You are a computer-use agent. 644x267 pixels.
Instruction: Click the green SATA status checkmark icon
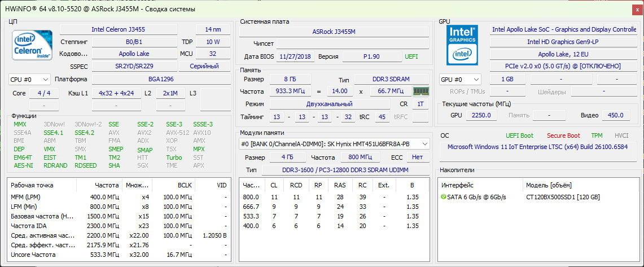coord(444,197)
